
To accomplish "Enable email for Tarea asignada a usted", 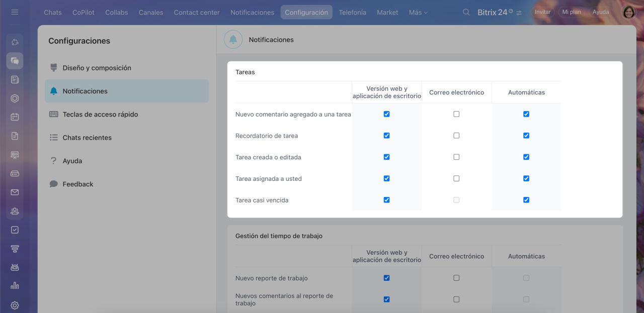I will pyautogui.click(x=456, y=178).
